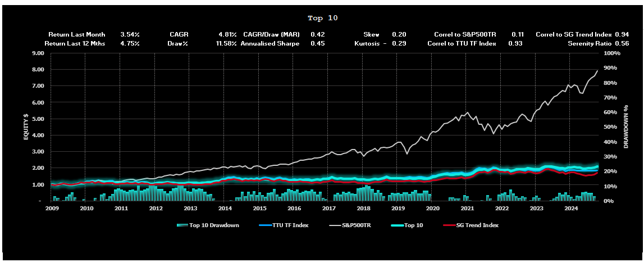Select the 9.00 tick on equity axis
644x262 pixels.
tap(38, 53)
